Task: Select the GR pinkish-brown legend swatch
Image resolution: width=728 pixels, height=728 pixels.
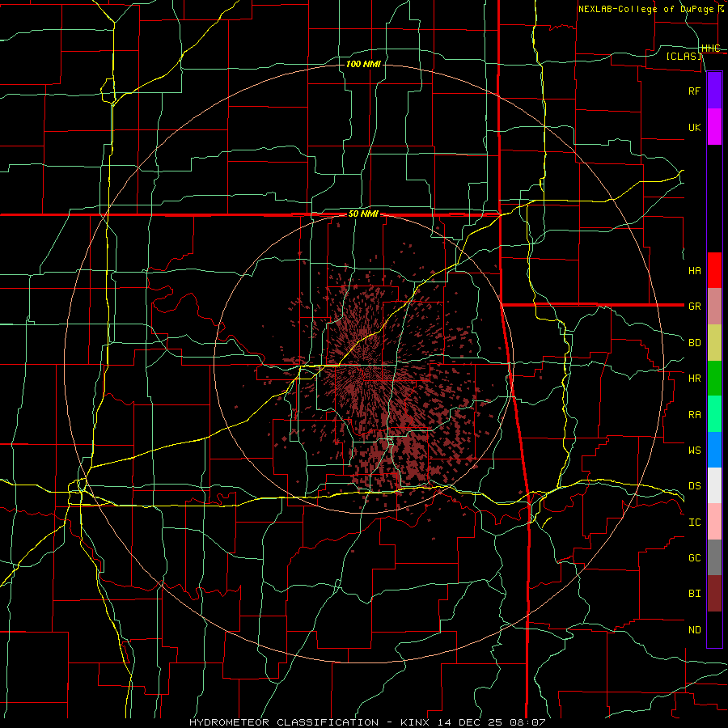Action: 714,307
